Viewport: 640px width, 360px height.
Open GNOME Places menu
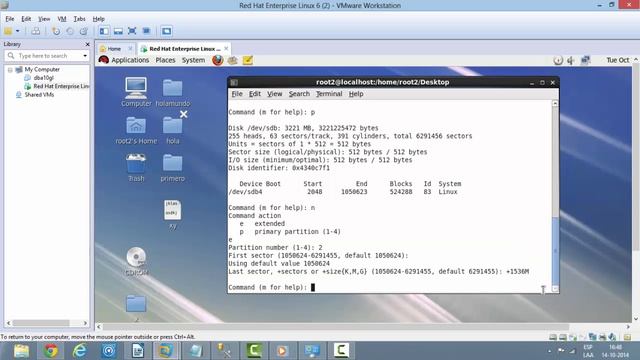point(165,60)
